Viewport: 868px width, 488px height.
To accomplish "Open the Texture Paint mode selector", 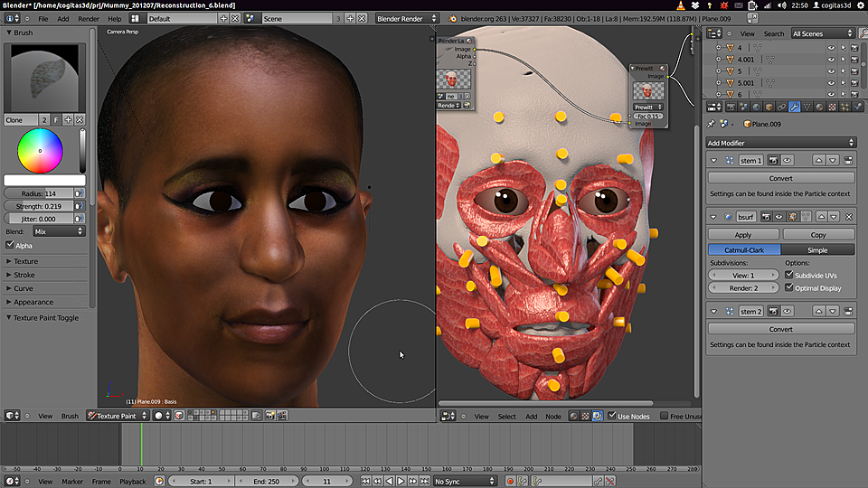I will (x=117, y=416).
